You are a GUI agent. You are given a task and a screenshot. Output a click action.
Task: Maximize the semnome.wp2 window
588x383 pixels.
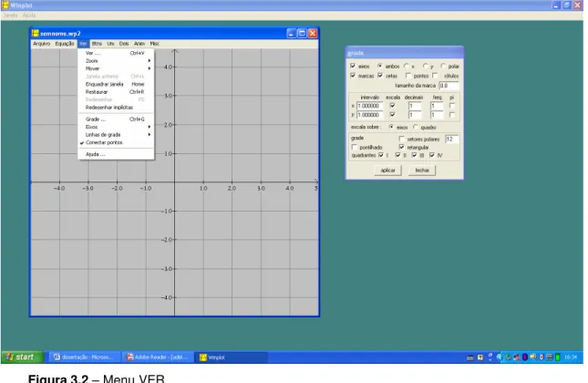(x=302, y=34)
